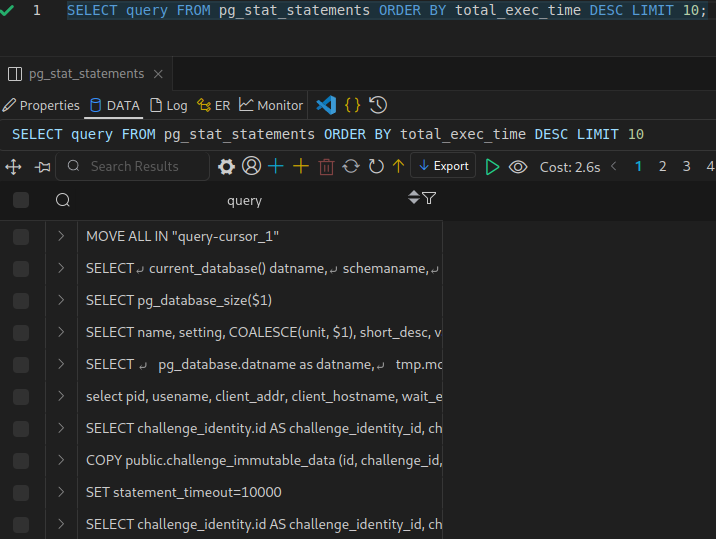Viewport: 716px width, 539px height.
Task: Click the SQL preview text below tabs
Action: pos(328,134)
